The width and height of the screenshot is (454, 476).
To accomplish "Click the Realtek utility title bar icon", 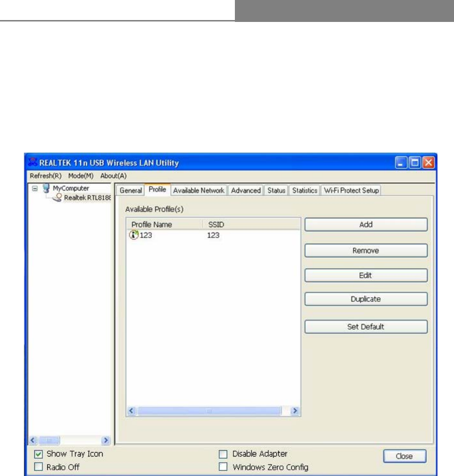I will pos(32,163).
